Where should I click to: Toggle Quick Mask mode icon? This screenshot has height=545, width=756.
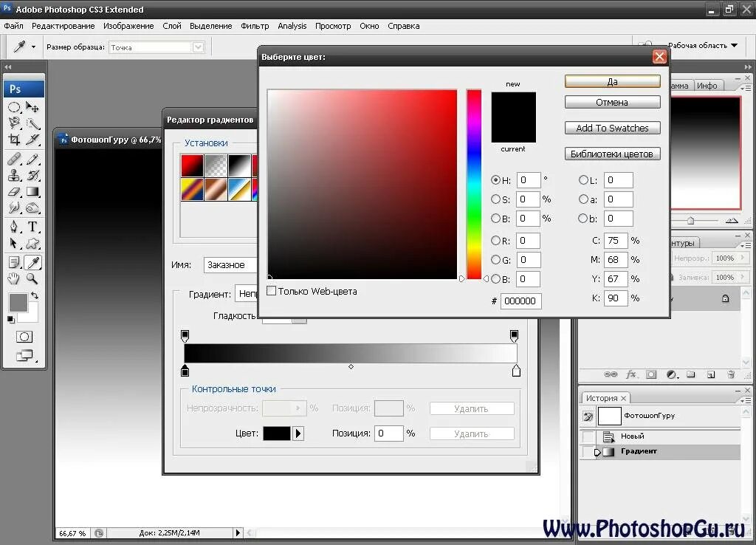[x=24, y=337]
